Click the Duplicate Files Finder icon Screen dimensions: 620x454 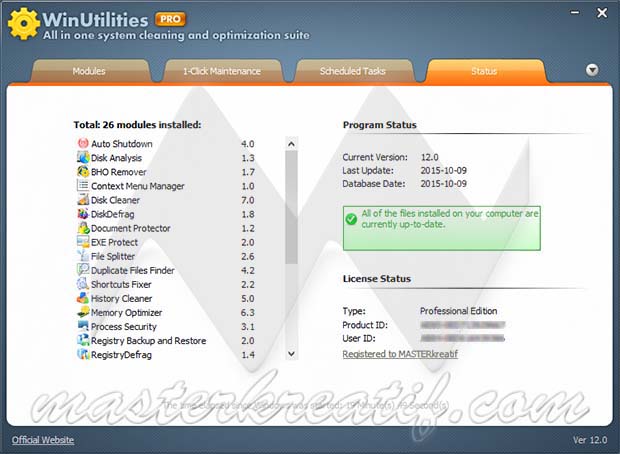point(83,270)
